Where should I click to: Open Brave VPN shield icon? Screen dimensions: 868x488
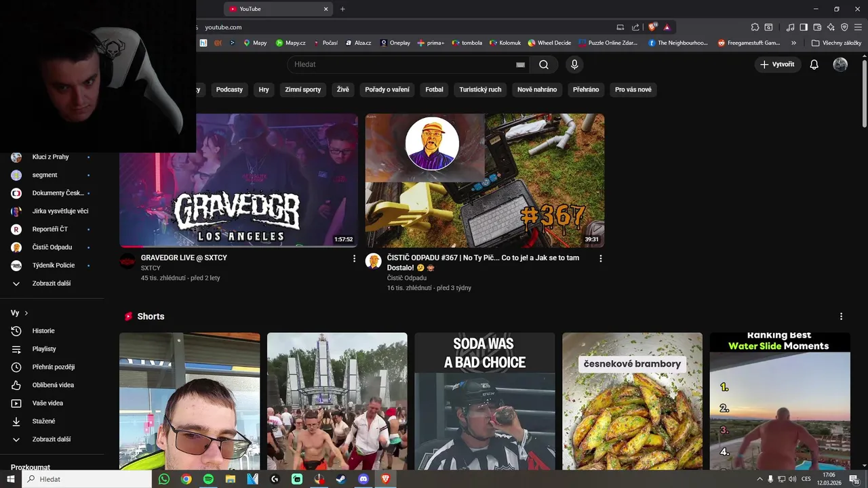point(844,27)
